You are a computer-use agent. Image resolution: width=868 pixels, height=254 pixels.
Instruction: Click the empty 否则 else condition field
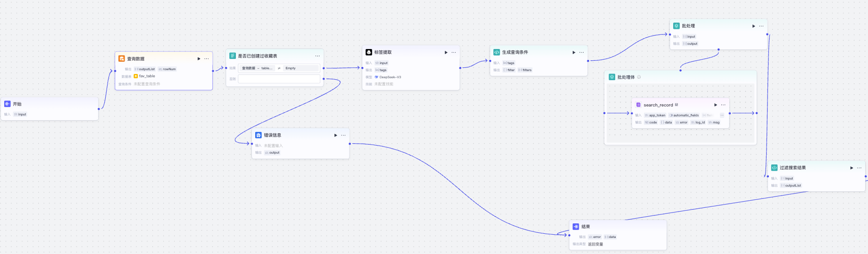click(279, 79)
